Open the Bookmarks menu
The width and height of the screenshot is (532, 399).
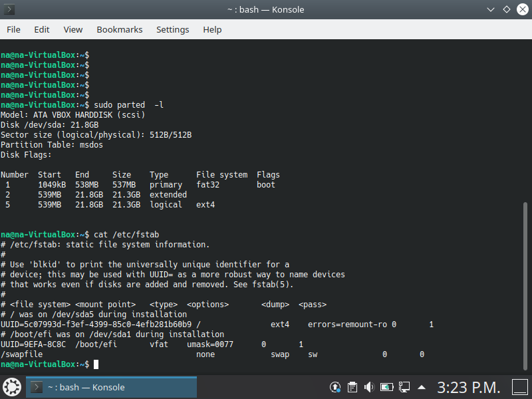click(120, 30)
